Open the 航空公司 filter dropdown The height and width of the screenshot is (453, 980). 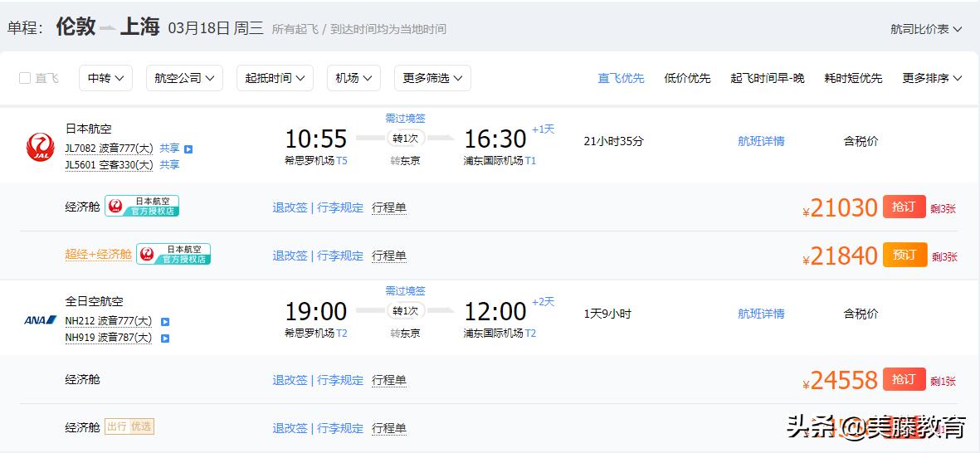pos(184,78)
